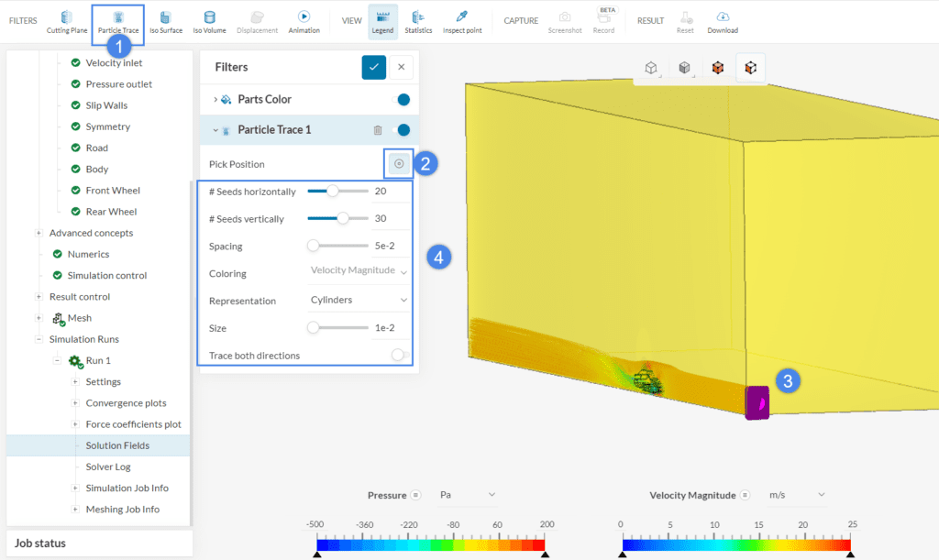939x560 pixels.
Task: Activate the Inspect point tool
Action: click(x=462, y=22)
